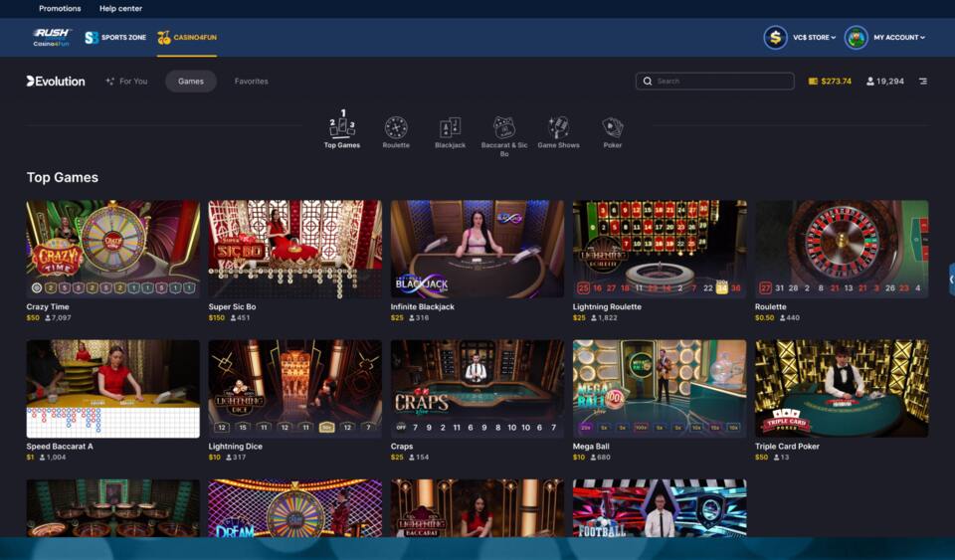Screen dimensions: 955x560
Task: Click the Evolution logo
Action: (56, 82)
